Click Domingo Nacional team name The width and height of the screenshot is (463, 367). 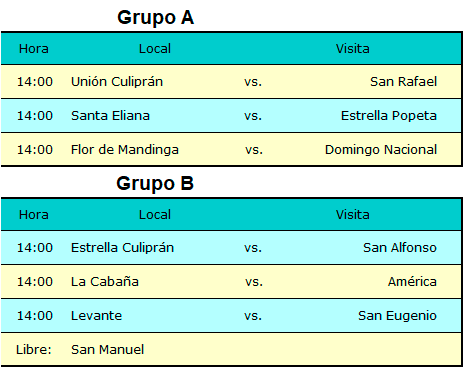(381, 150)
